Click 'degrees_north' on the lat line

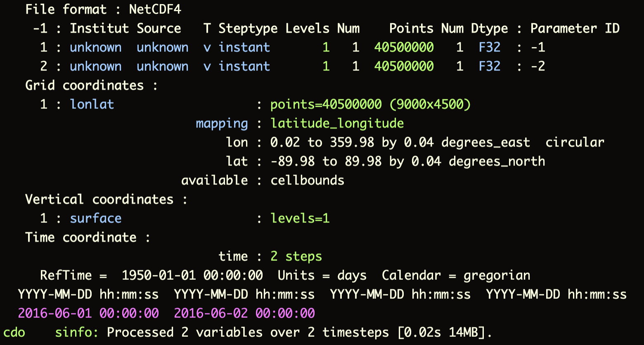[497, 161]
